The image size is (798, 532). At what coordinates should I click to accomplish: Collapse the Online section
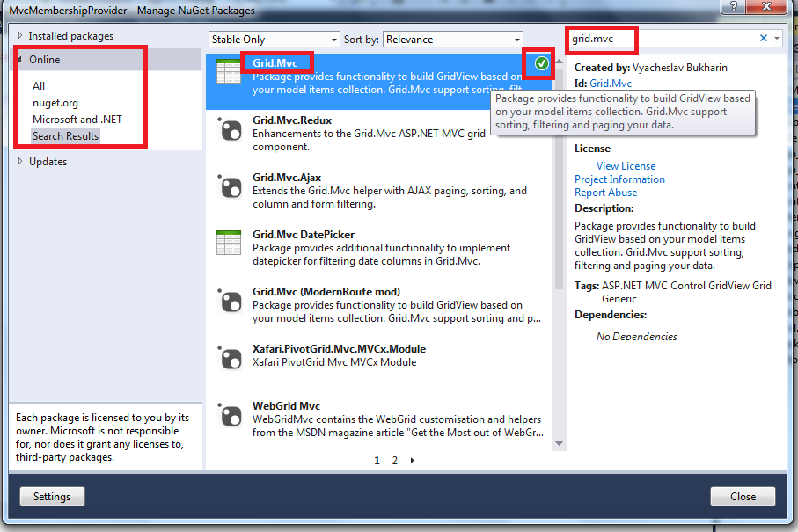point(20,60)
